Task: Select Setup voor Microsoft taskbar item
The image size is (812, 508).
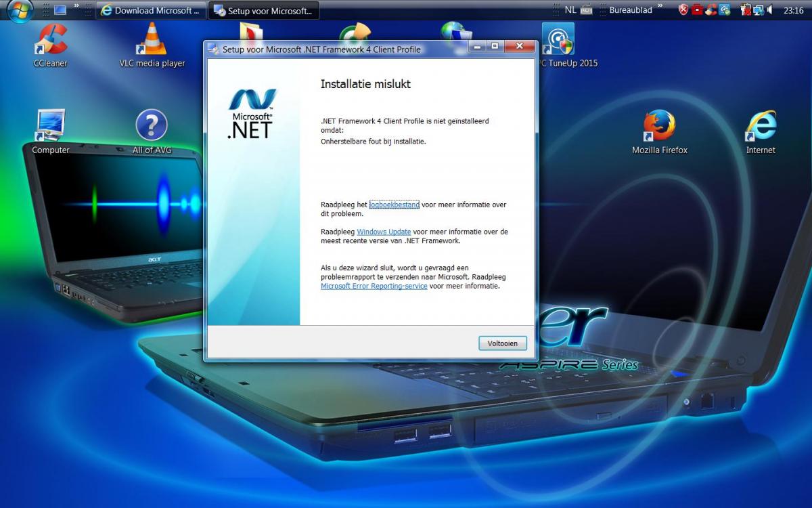Action: (x=263, y=10)
